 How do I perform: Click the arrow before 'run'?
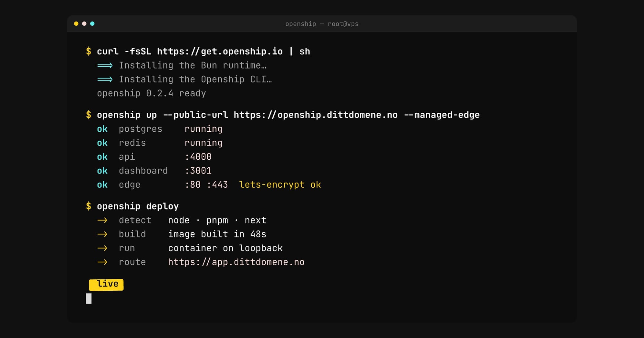pos(102,248)
